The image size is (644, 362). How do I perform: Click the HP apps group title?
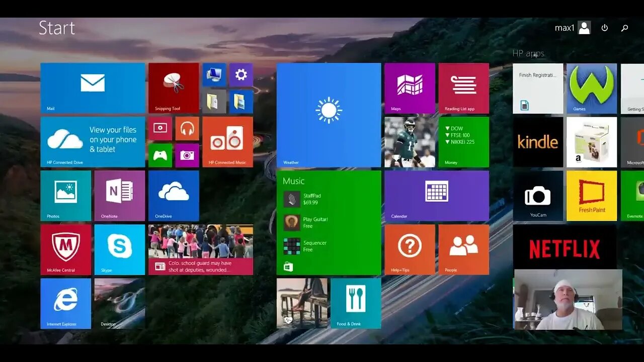click(528, 53)
